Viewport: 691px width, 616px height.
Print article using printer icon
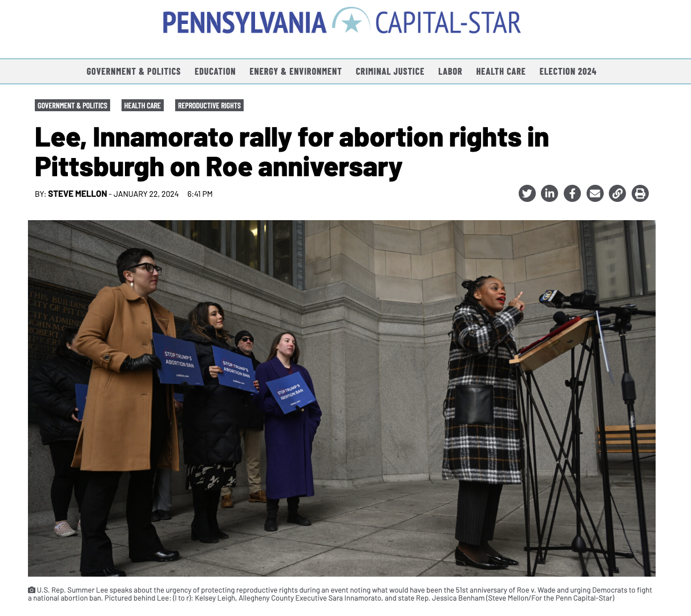coord(640,193)
